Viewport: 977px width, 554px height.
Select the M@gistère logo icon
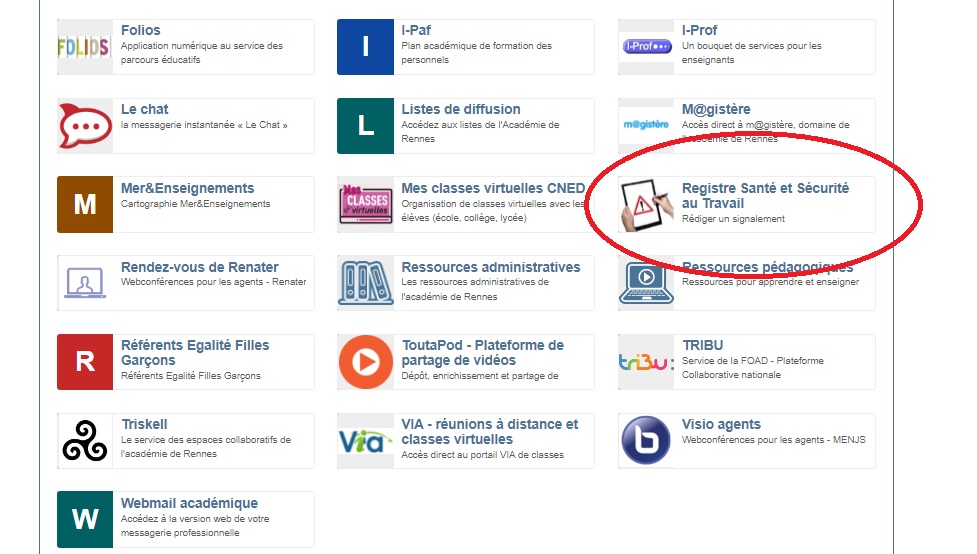[x=646, y=126]
